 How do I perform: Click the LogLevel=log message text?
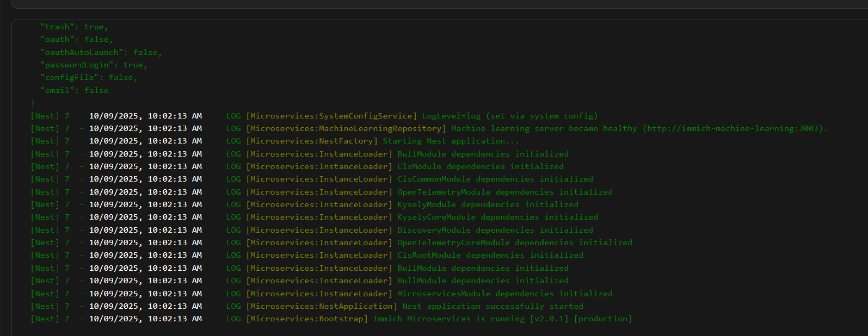(510, 116)
